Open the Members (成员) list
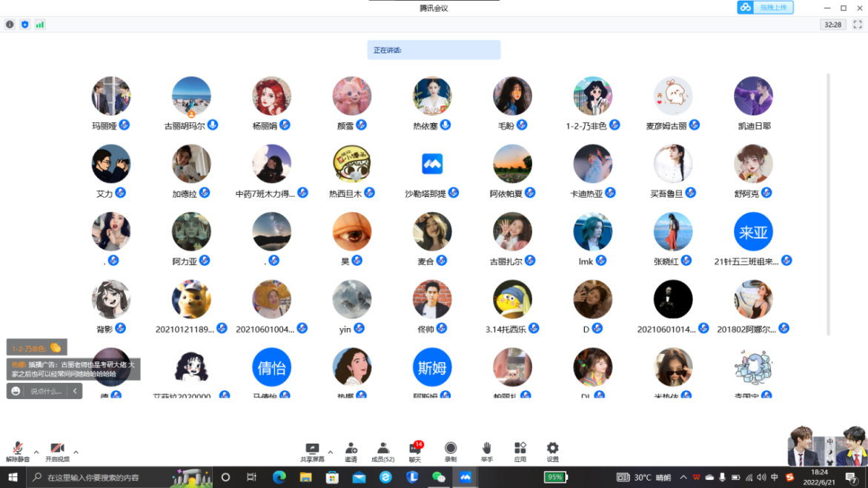868x488 pixels. pyautogui.click(x=382, y=449)
